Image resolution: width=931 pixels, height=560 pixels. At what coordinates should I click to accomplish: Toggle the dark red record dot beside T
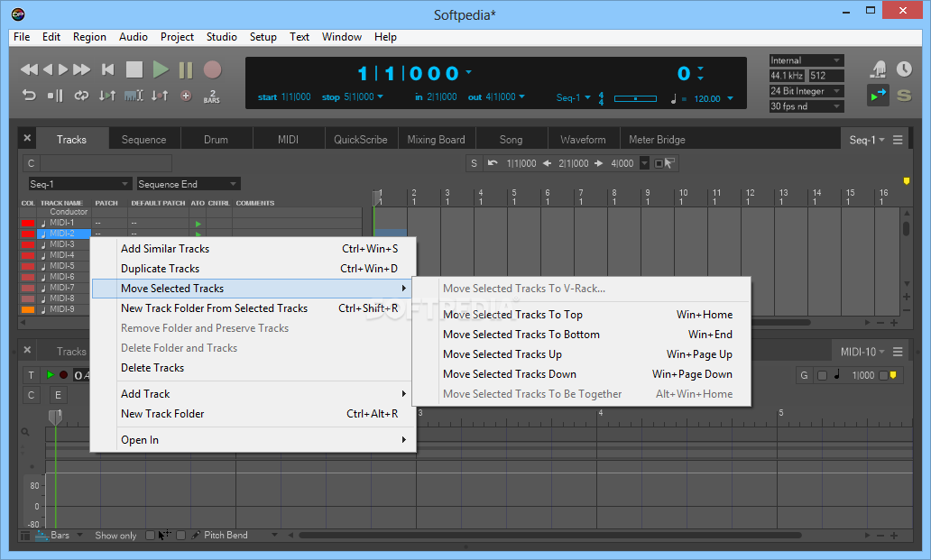pyautogui.click(x=63, y=375)
